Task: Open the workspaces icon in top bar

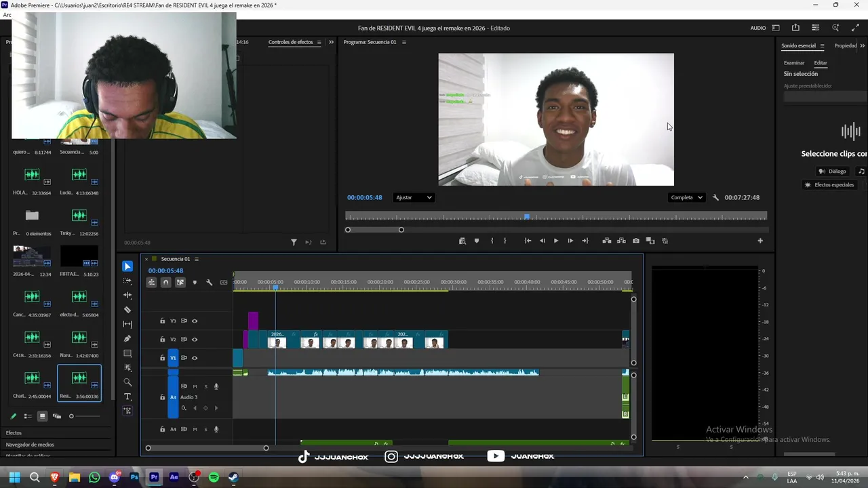Action: (x=776, y=28)
